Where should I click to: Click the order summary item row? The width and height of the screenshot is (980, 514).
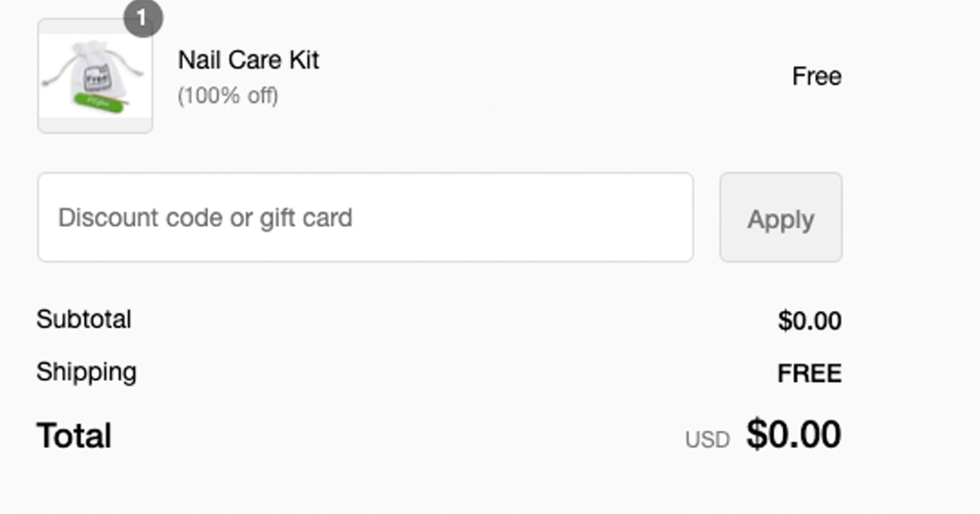[327, 76]
